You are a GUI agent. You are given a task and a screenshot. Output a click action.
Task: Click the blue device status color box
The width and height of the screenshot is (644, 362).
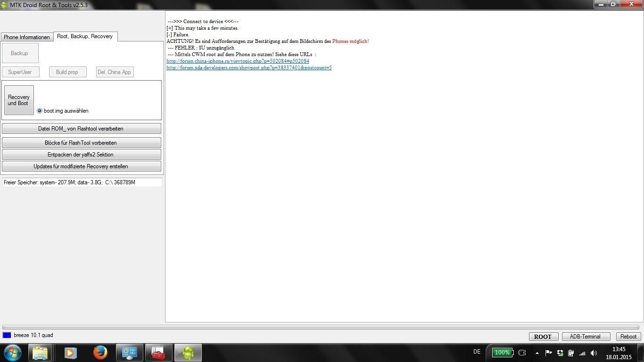click(x=7, y=335)
